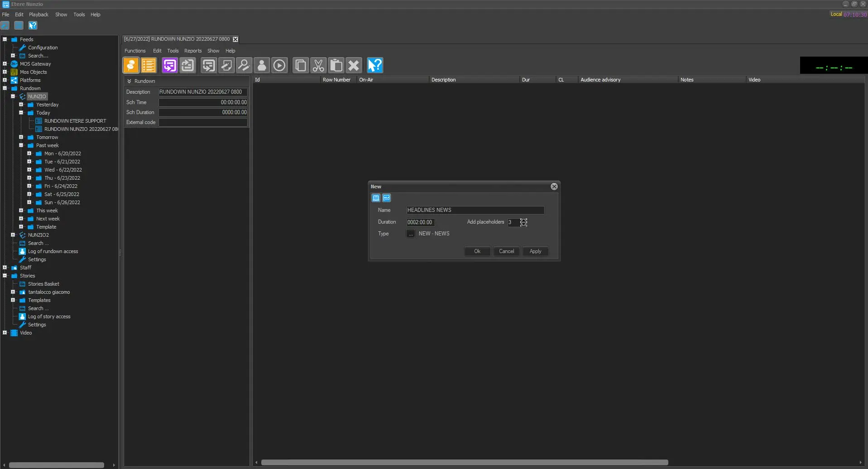This screenshot has height=469, width=868.
Task: Click the person silhouette toolbar icon
Action: tap(262, 66)
